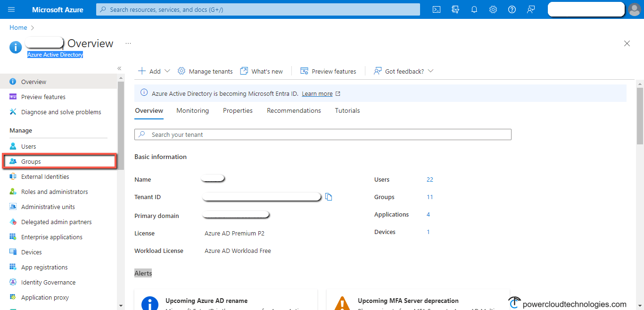Viewport: 644px width, 310px height.
Task: Click the Users icon in sidebar
Action: tap(13, 146)
